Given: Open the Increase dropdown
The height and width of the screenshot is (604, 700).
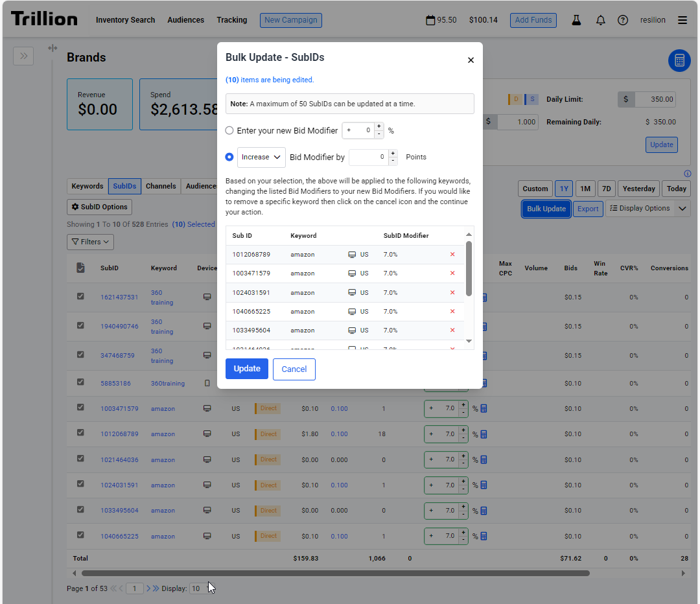Looking at the screenshot, I should point(262,157).
